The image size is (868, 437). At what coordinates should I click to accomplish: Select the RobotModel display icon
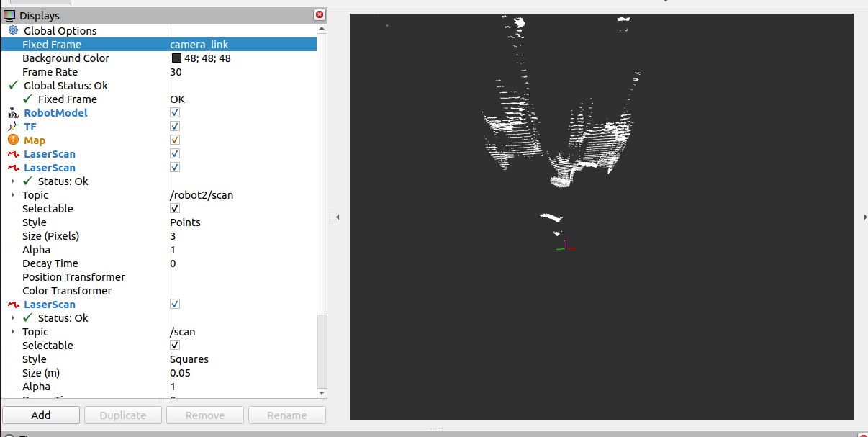pyautogui.click(x=13, y=113)
